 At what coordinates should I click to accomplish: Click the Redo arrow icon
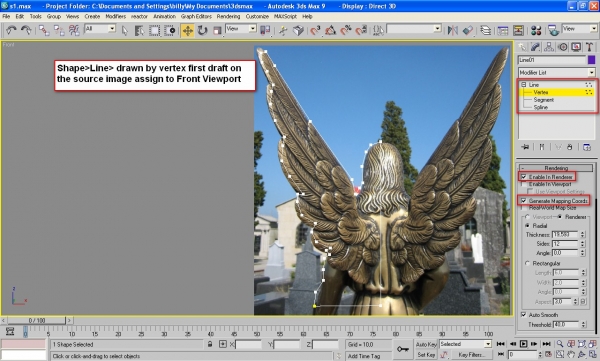[26, 30]
